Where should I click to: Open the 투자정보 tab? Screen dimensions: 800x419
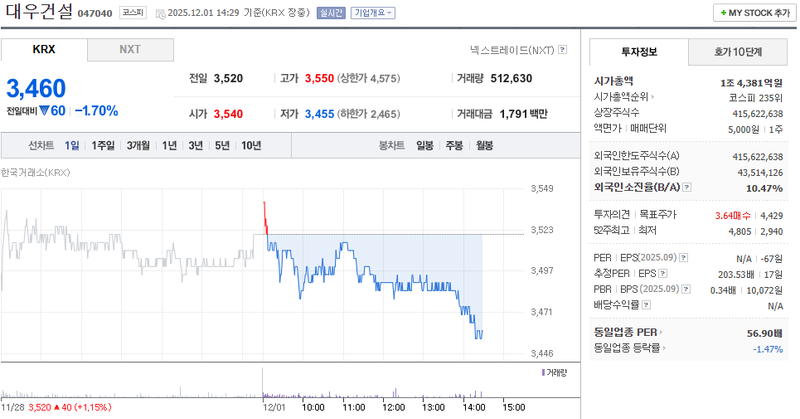(639, 52)
